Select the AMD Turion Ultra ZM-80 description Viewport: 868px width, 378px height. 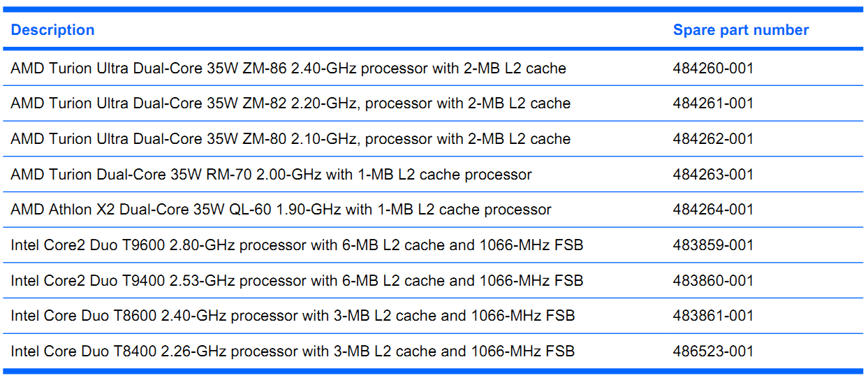pyautogui.click(x=290, y=139)
